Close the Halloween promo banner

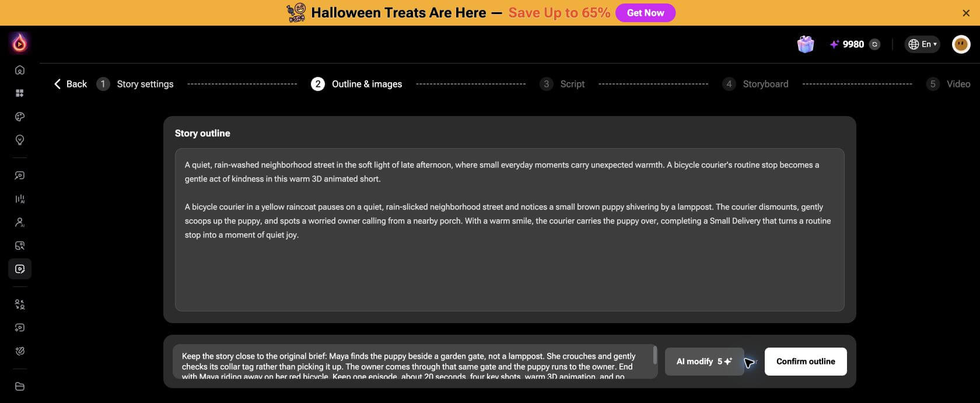966,13
